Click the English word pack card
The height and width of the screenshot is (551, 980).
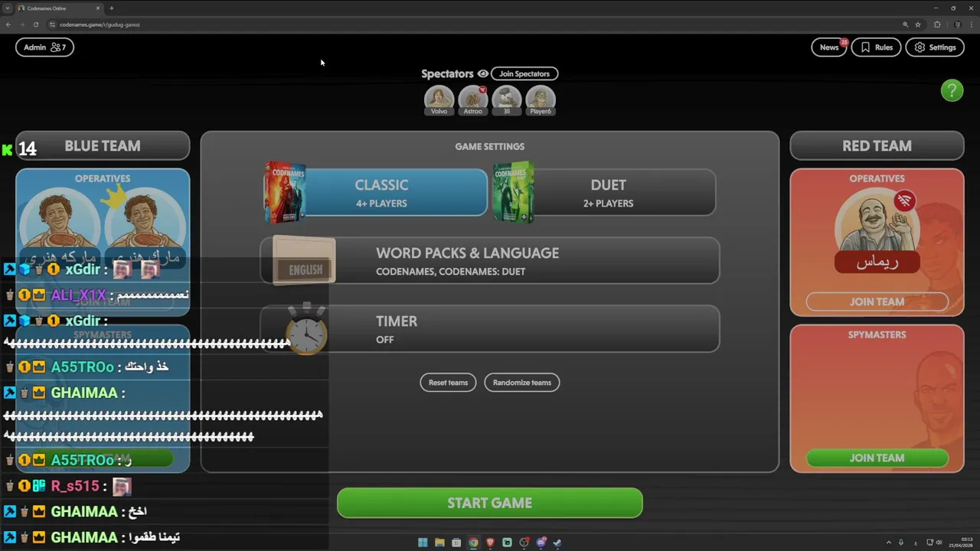pos(304,261)
